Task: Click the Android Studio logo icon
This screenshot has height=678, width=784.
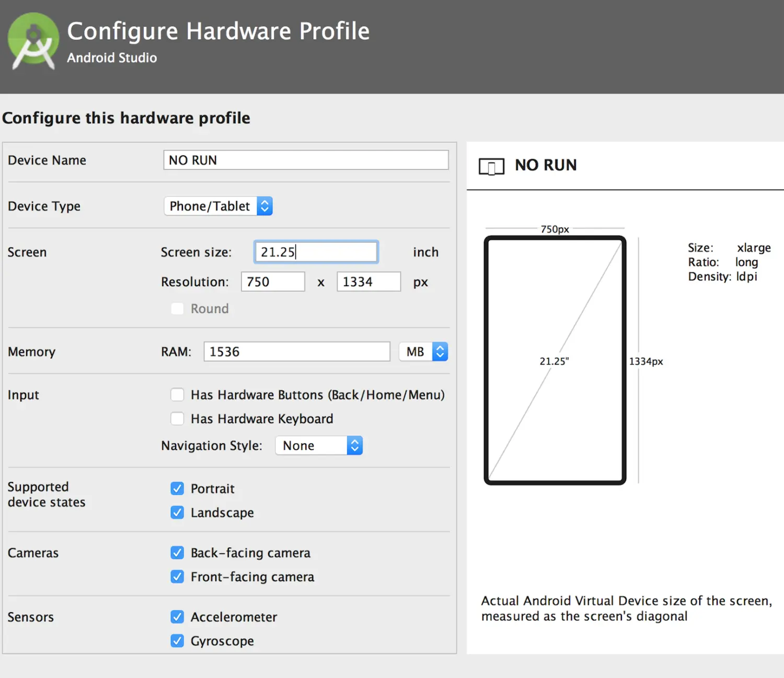Action: [x=33, y=41]
